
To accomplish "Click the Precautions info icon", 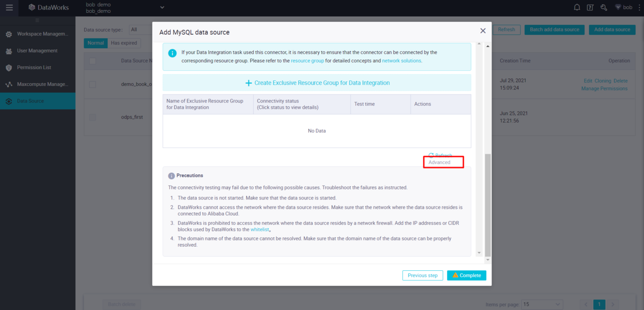I will tap(172, 176).
